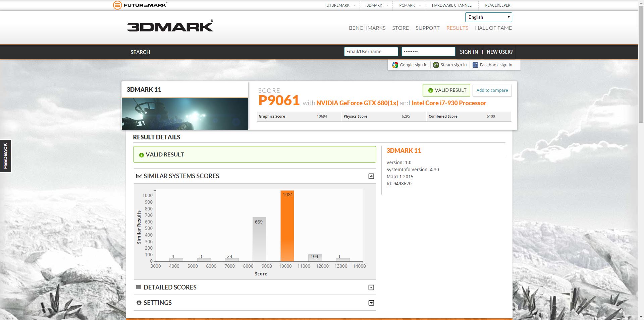Click the Steam sign in text link
This screenshot has width=644, height=320.
click(x=453, y=65)
